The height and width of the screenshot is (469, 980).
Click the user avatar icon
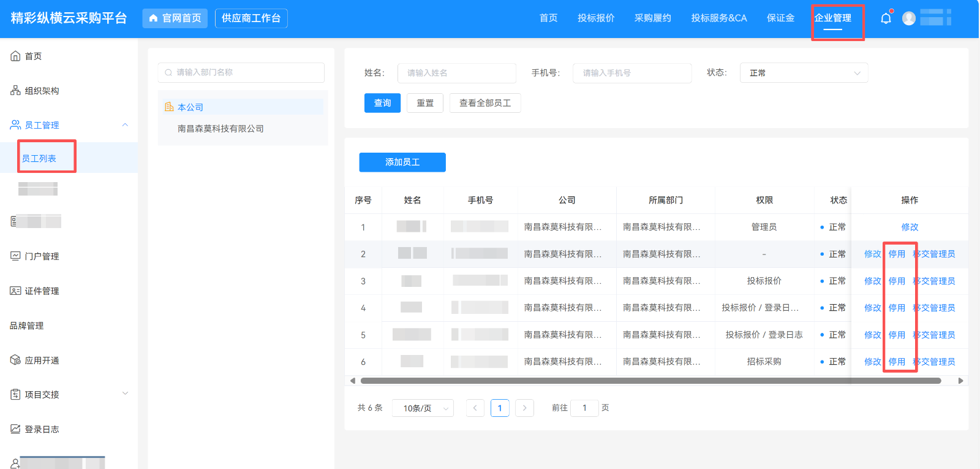[909, 18]
